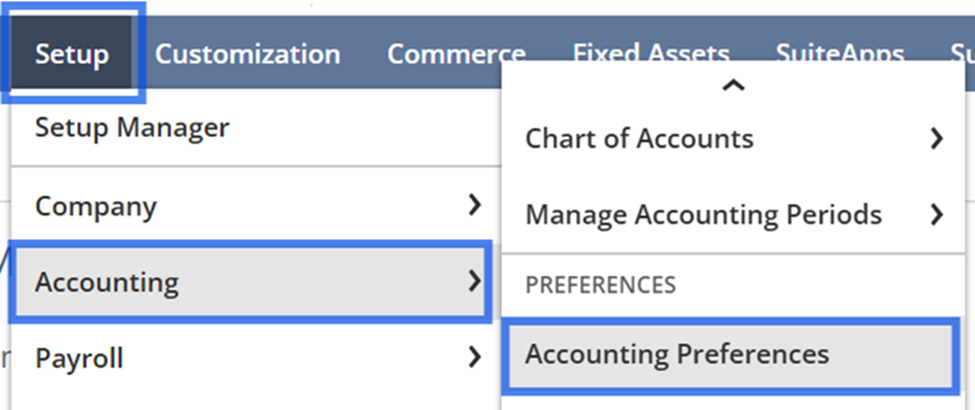Select the Company menu entry
The height and width of the screenshot is (410, 975).
(x=96, y=207)
